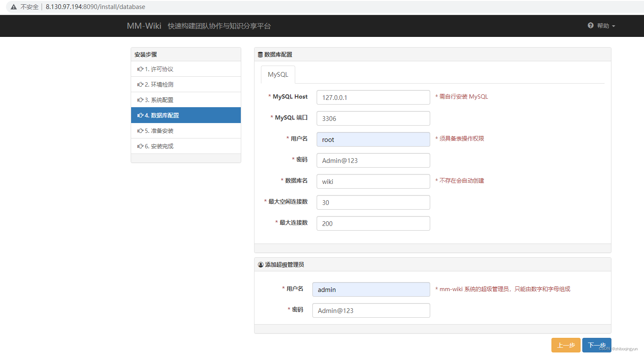This screenshot has width=644, height=355.
Task: Click the 不存在会自动创建 hint text
Action: pyautogui.click(x=460, y=181)
